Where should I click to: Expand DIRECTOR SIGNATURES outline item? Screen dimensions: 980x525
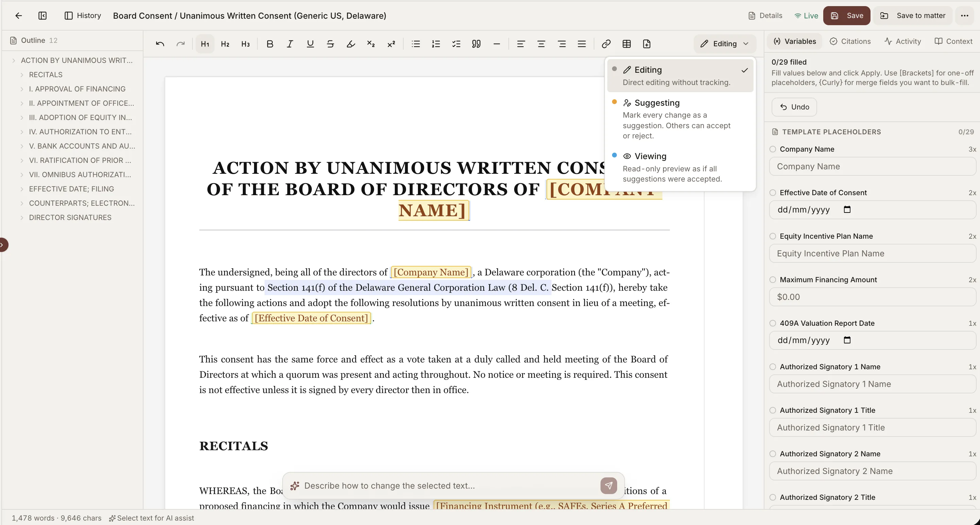pos(22,218)
